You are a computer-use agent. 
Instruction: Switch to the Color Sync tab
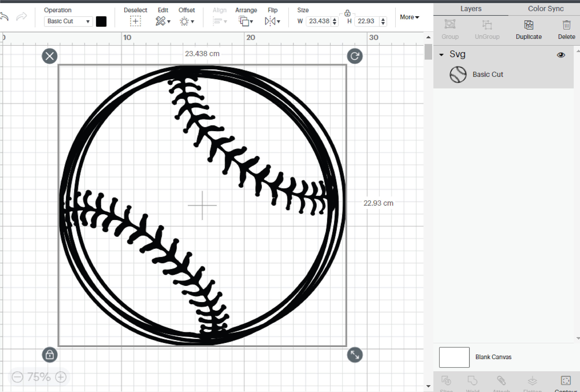point(545,8)
